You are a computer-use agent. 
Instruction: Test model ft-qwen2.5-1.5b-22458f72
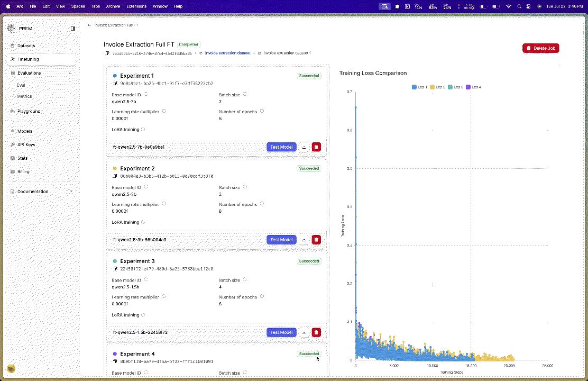coord(281,332)
